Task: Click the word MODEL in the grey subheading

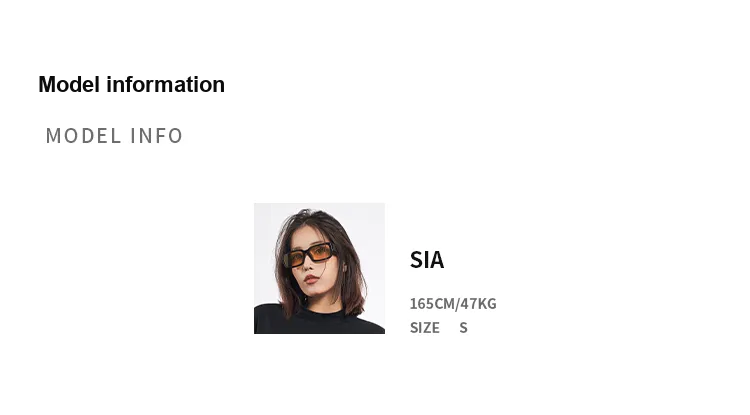Action: click(83, 136)
